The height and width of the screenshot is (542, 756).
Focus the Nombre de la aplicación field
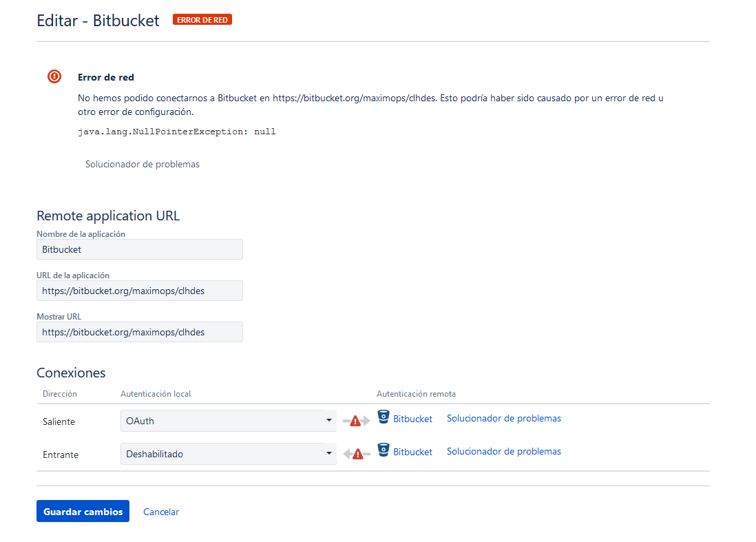tap(140, 249)
